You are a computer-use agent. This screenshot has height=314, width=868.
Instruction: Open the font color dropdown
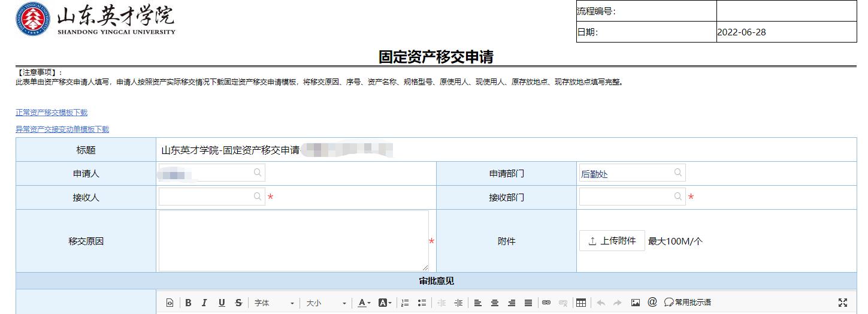pos(364,303)
